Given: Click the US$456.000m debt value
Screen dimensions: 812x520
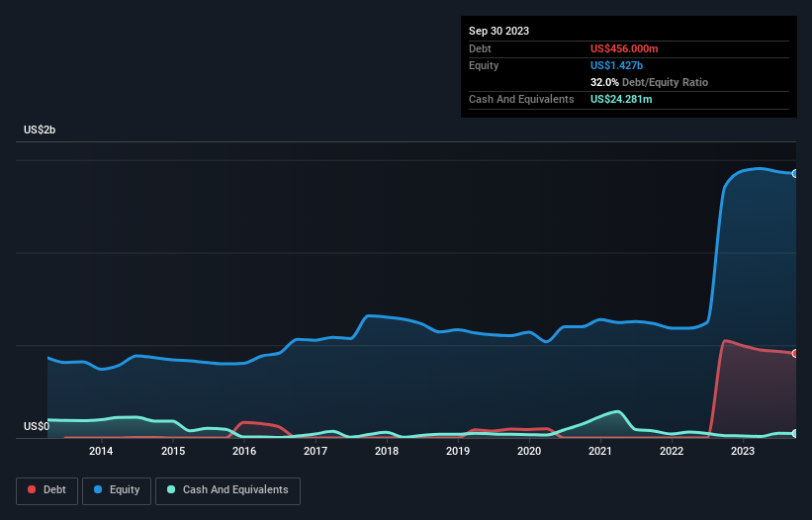Looking at the screenshot, I should click(x=624, y=48).
